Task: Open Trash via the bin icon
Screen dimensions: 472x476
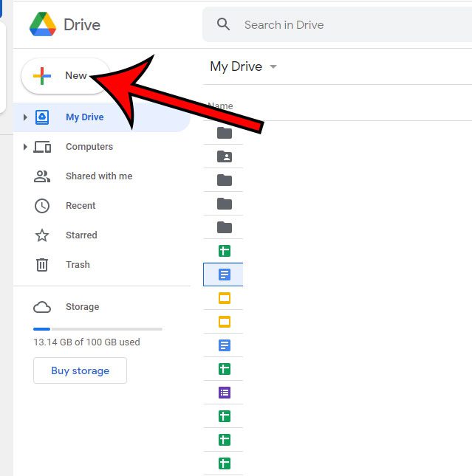Action: (x=42, y=265)
